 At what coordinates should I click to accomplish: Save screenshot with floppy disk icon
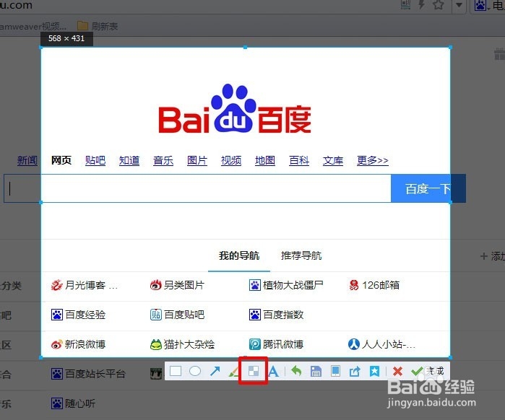(316, 372)
